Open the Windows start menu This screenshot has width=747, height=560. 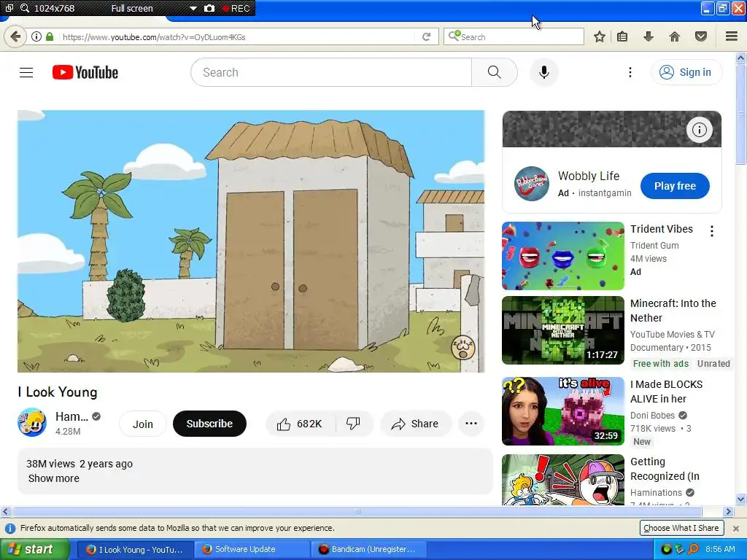coord(35,549)
